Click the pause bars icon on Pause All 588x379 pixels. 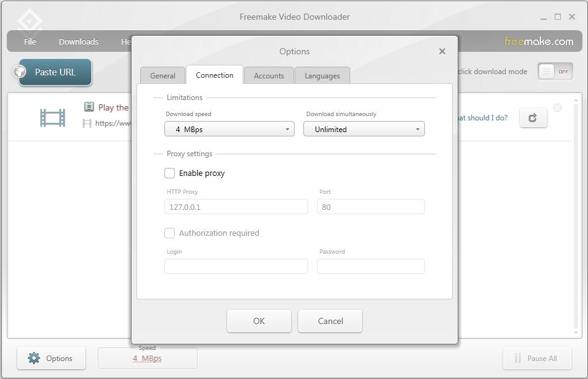[x=518, y=358]
